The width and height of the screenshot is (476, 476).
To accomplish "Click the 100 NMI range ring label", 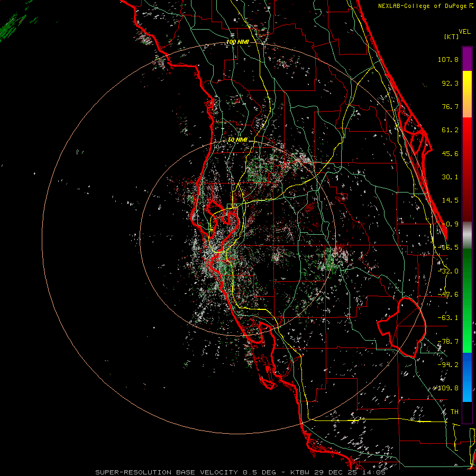I will pyautogui.click(x=237, y=42).
